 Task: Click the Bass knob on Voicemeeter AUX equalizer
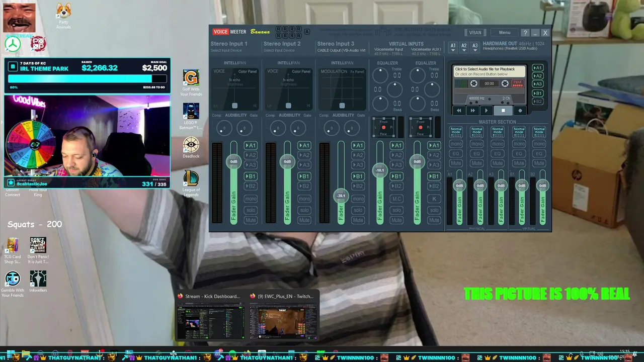pyautogui.click(x=418, y=104)
